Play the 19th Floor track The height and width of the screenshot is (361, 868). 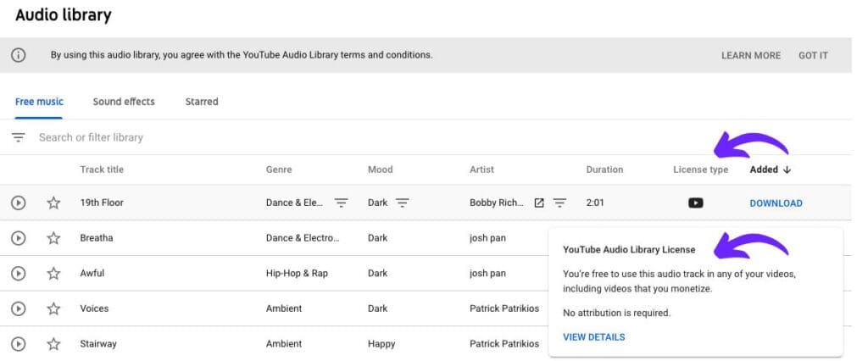(x=19, y=203)
